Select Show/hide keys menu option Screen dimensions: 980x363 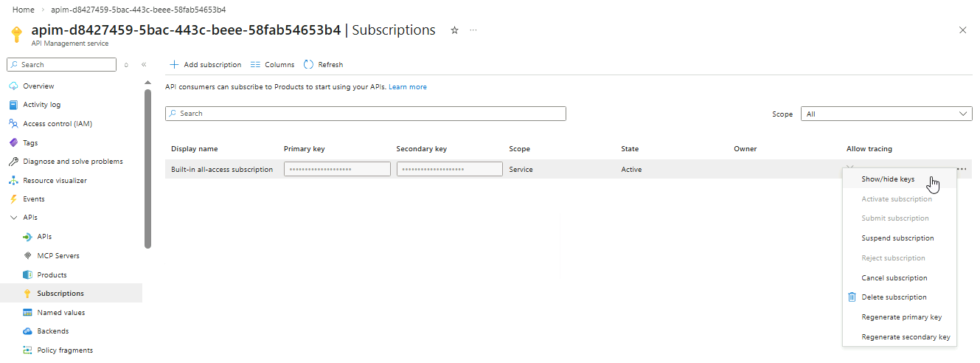(x=888, y=179)
